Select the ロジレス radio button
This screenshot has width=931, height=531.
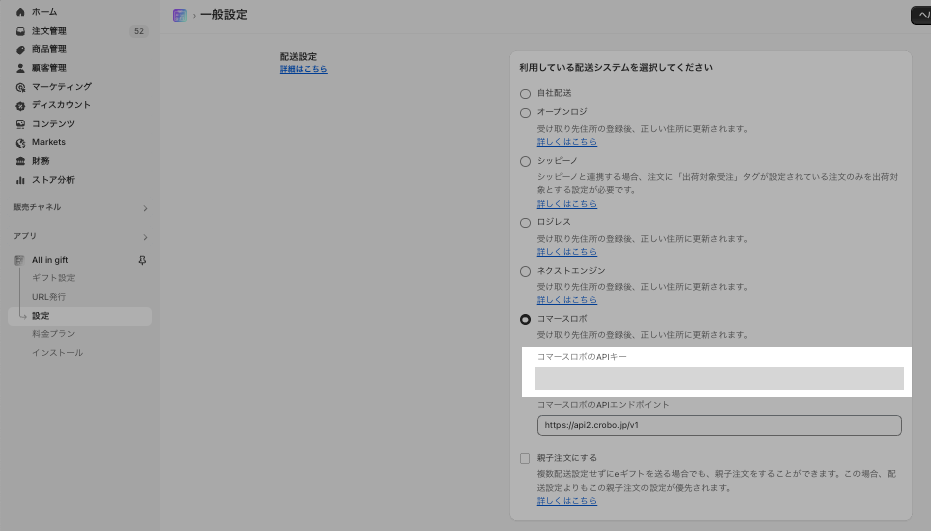tap(525, 223)
